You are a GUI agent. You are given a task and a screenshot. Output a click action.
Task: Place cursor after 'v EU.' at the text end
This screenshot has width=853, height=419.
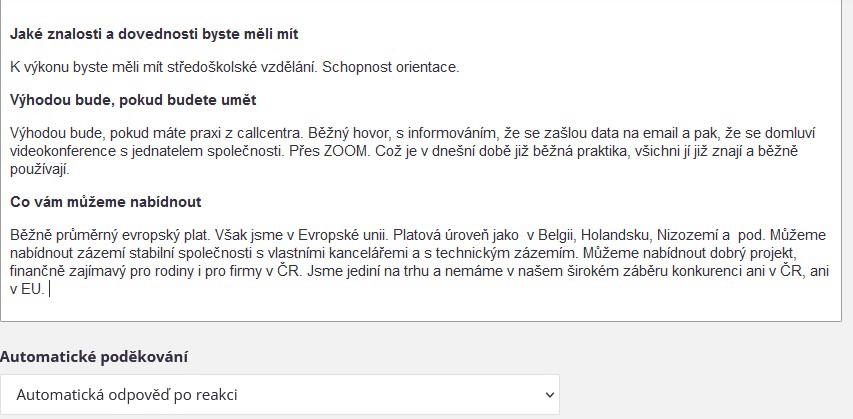(48, 289)
